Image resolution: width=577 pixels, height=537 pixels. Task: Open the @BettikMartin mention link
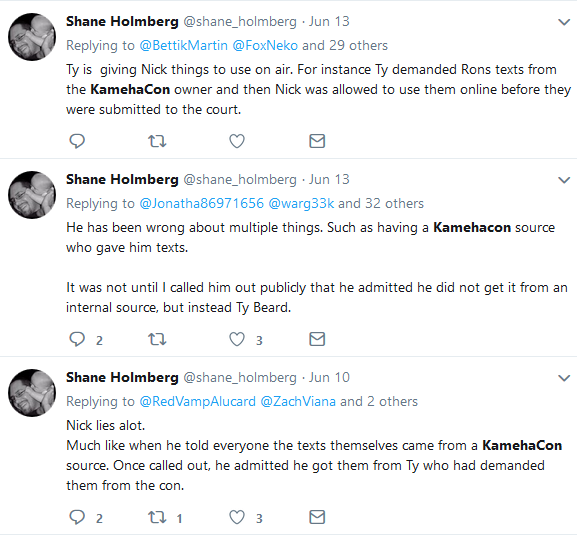[184, 45]
